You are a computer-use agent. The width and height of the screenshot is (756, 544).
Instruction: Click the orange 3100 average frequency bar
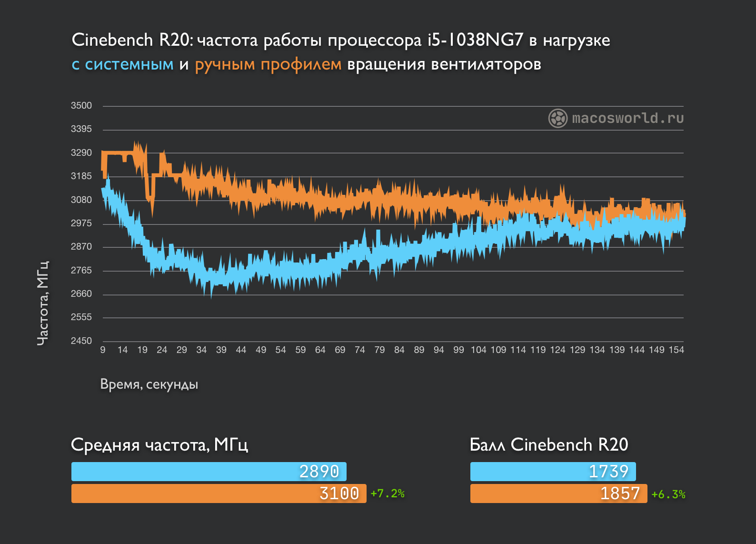(x=219, y=494)
